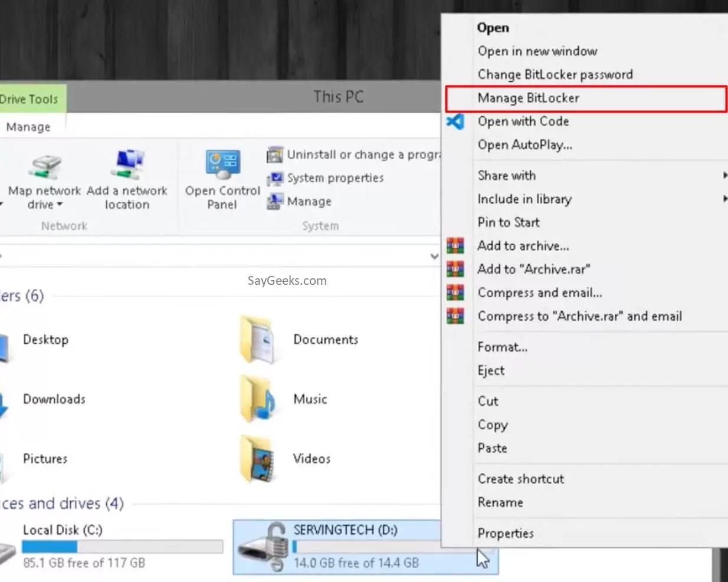Viewport: 728px width, 582px height.
Task: Click the "Videos" folder name
Action: (311, 459)
